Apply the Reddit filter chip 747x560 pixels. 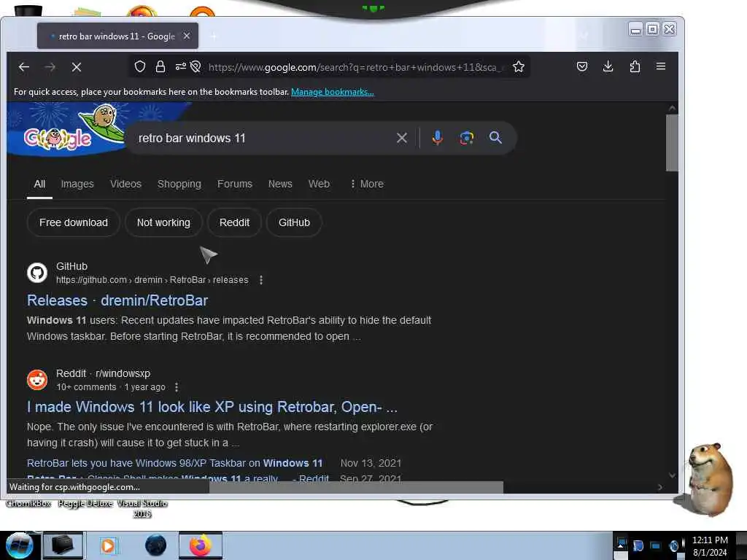(x=234, y=222)
